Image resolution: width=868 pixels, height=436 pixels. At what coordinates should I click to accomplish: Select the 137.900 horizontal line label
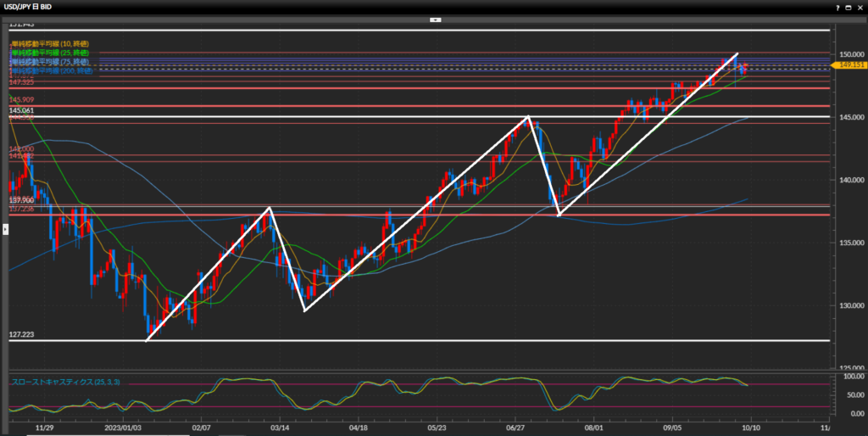pyautogui.click(x=22, y=200)
